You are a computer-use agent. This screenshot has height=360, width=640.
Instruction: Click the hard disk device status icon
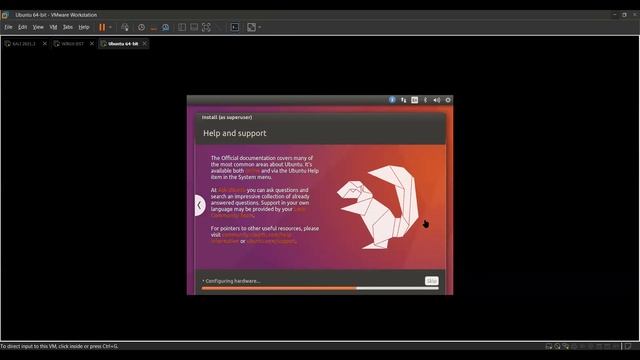click(549, 347)
